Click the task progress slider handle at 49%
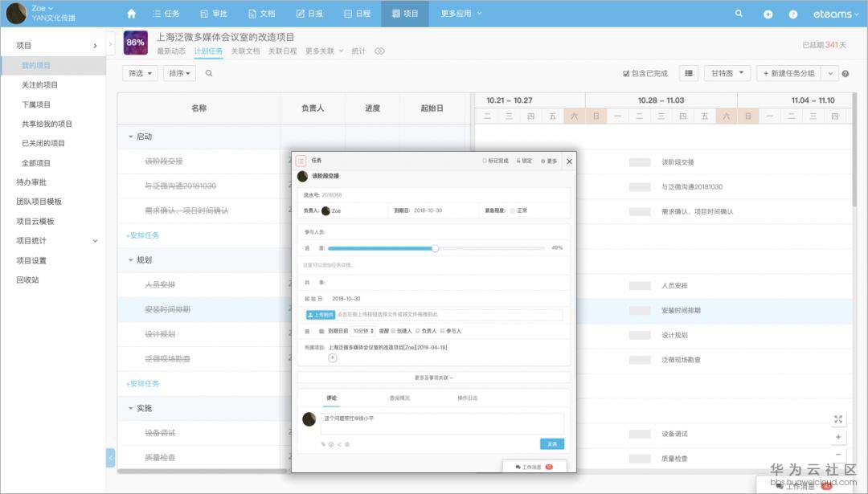Image resolution: width=868 pixels, height=494 pixels. [x=435, y=248]
